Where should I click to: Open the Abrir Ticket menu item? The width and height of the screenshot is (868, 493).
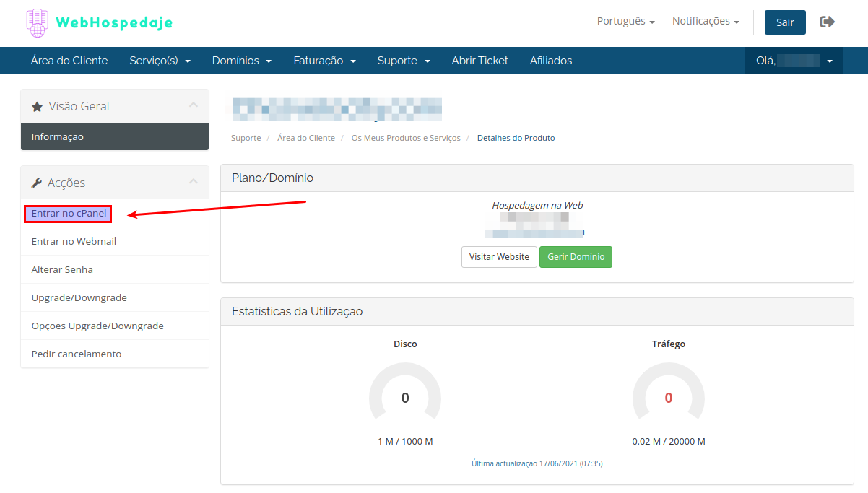pyautogui.click(x=480, y=61)
